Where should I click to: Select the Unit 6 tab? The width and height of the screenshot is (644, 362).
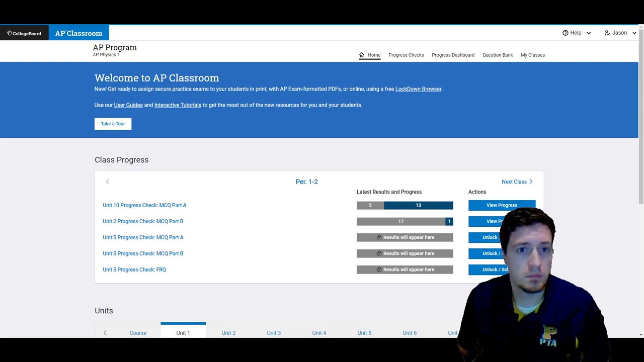410,333
